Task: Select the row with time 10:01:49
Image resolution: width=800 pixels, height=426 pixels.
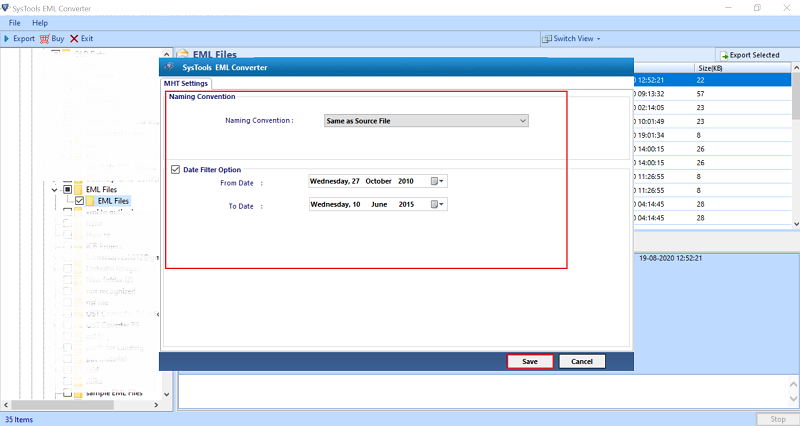Action: coord(713,121)
